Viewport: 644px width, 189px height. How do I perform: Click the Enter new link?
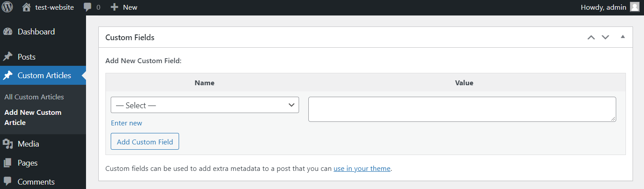click(x=126, y=123)
